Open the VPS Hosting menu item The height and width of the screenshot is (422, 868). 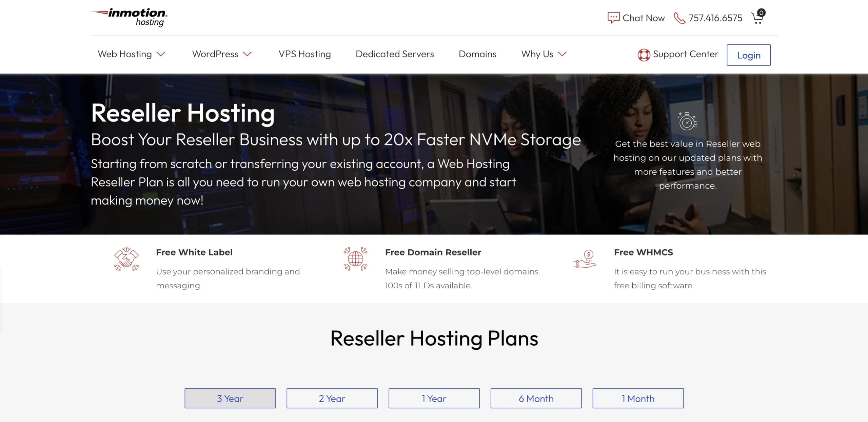tap(305, 54)
